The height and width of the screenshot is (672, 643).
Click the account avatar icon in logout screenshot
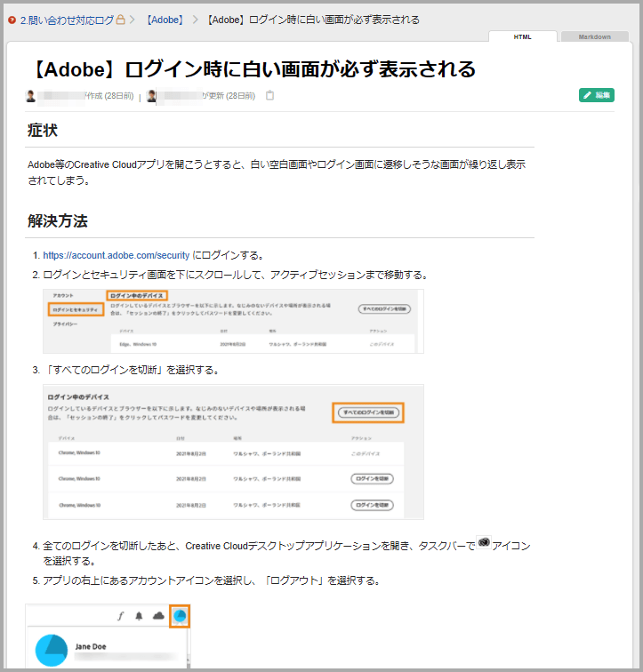pos(180,616)
